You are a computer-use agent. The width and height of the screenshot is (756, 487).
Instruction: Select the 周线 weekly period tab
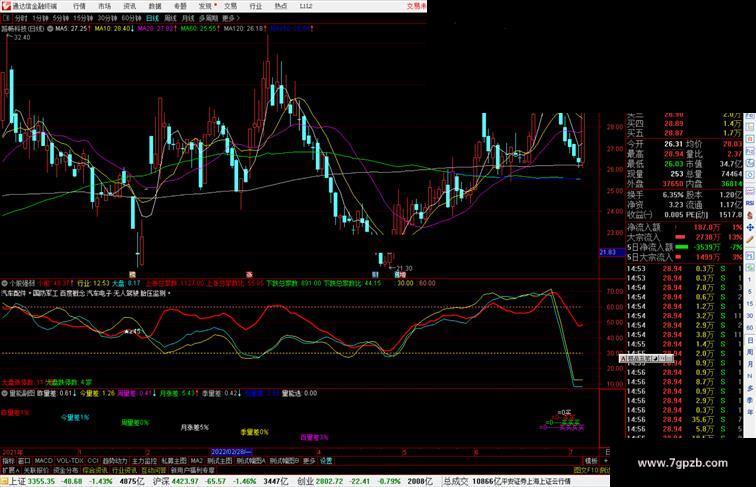point(170,18)
